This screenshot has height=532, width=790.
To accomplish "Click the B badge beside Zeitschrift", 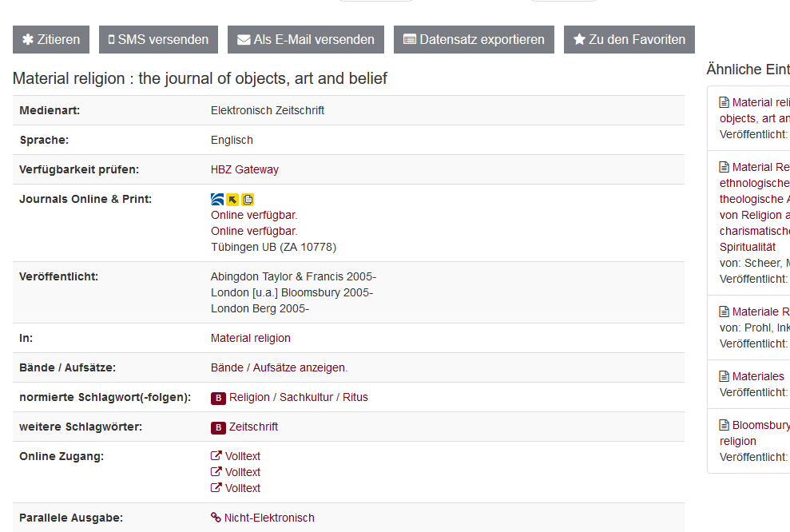I will coord(218,427).
